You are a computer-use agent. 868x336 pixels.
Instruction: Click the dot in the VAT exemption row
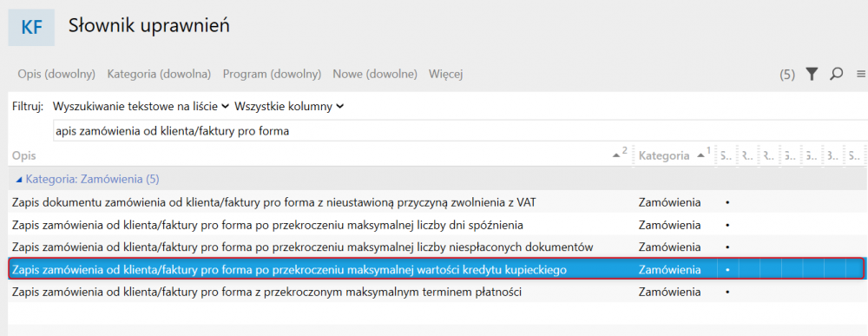[727, 203]
